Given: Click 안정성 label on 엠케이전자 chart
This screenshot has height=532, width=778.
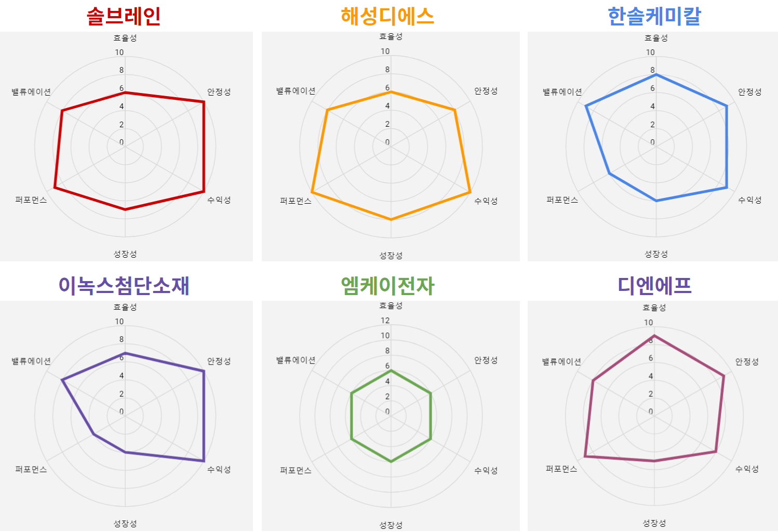Looking at the screenshot, I should tap(486, 360).
